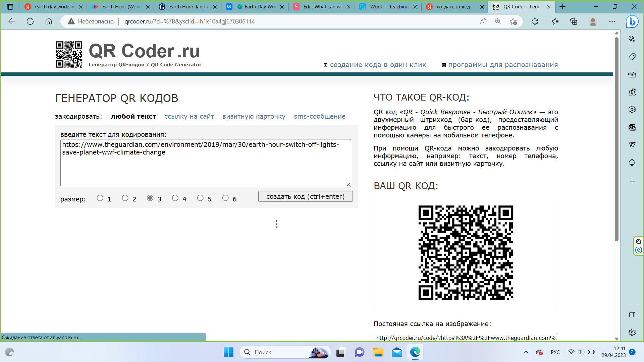Open Edge sidebar Shopping tag icon
The height and width of the screenshot is (362, 644).
(632, 57)
